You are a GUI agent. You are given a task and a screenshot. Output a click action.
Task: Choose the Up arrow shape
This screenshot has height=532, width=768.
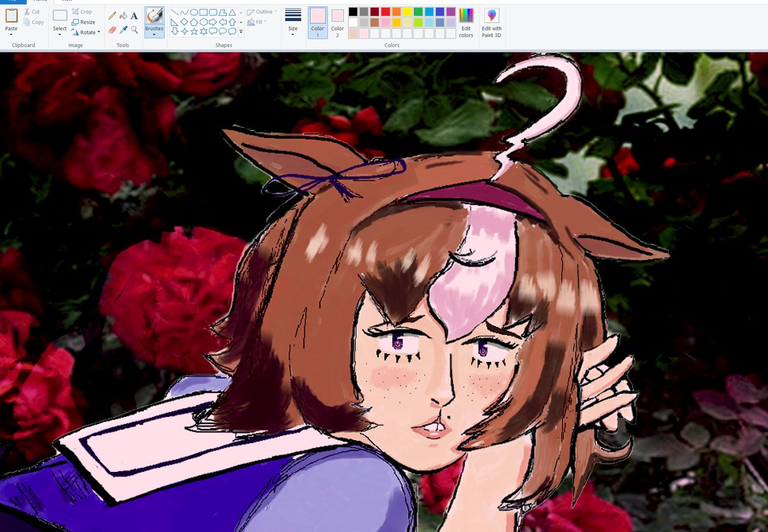[x=232, y=22]
